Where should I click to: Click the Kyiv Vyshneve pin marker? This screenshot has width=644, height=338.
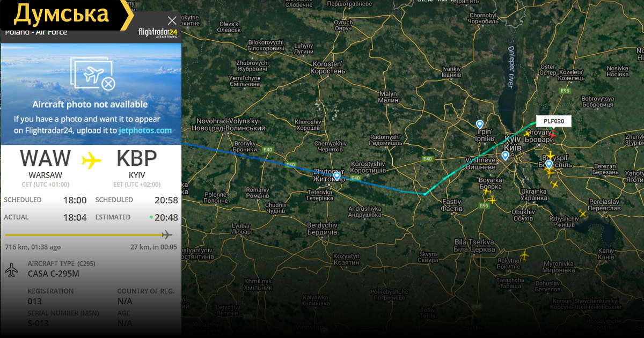click(505, 156)
